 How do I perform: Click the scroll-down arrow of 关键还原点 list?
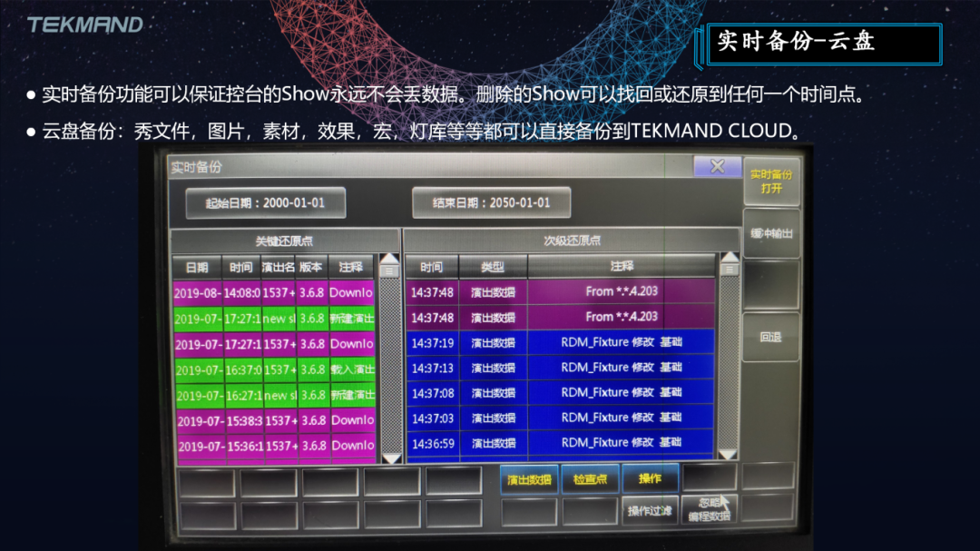coord(389,458)
